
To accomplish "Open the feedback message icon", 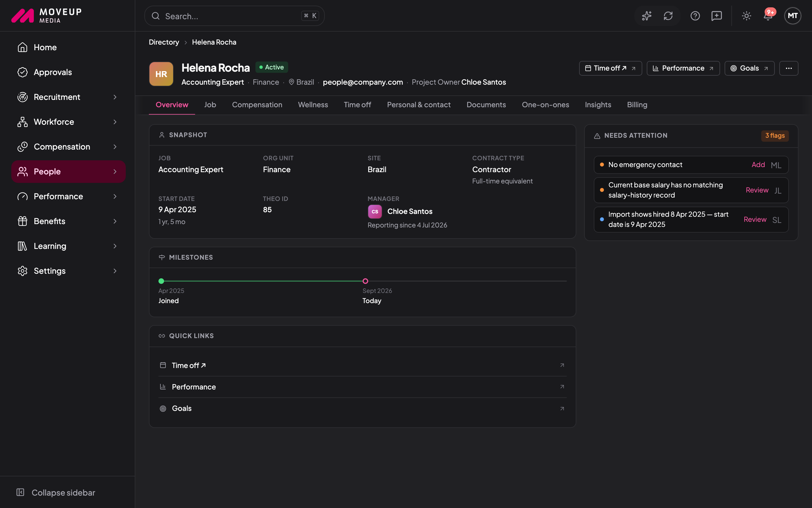I will click(x=716, y=16).
